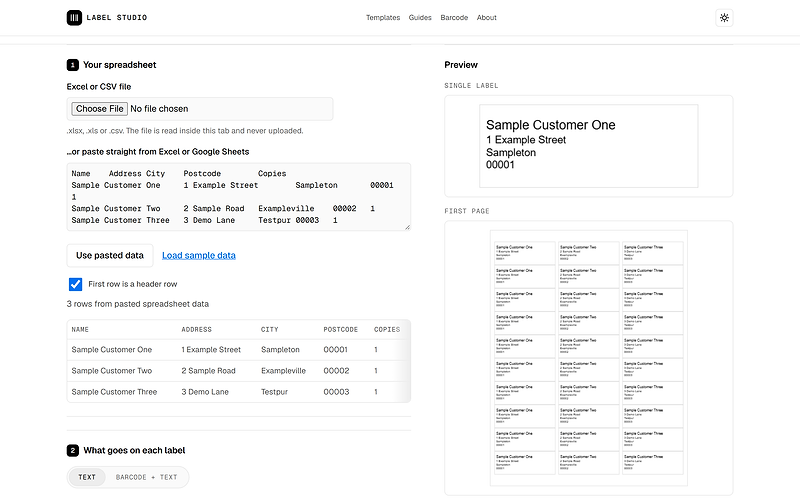Click the What goes on each label heading
The image size is (800, 500).
pos(134,451)
